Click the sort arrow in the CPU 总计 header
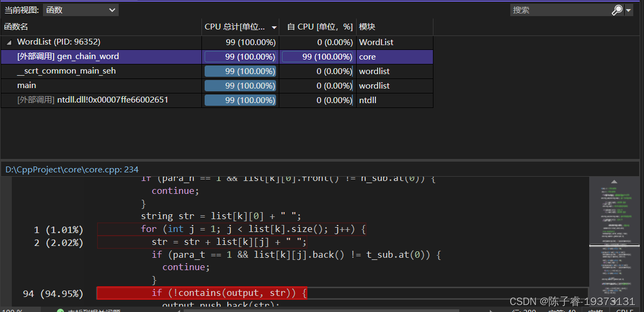The height and width of the screenshot is (312, 644). 274,28
